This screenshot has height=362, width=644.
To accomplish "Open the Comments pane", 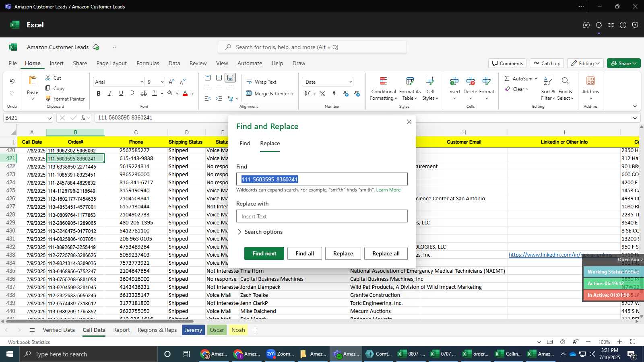I will tap(507, 63).
